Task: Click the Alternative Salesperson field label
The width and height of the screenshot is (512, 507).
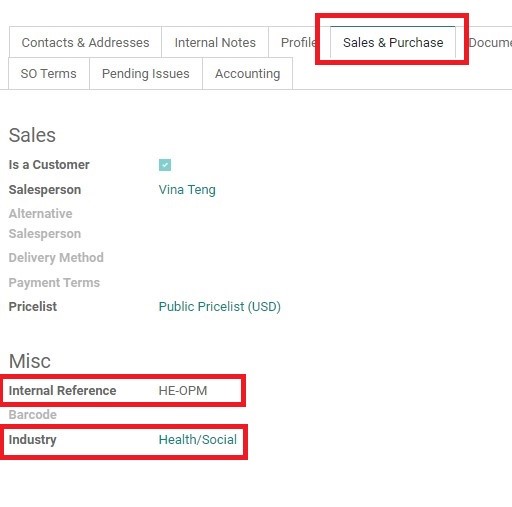Action: 45,224
